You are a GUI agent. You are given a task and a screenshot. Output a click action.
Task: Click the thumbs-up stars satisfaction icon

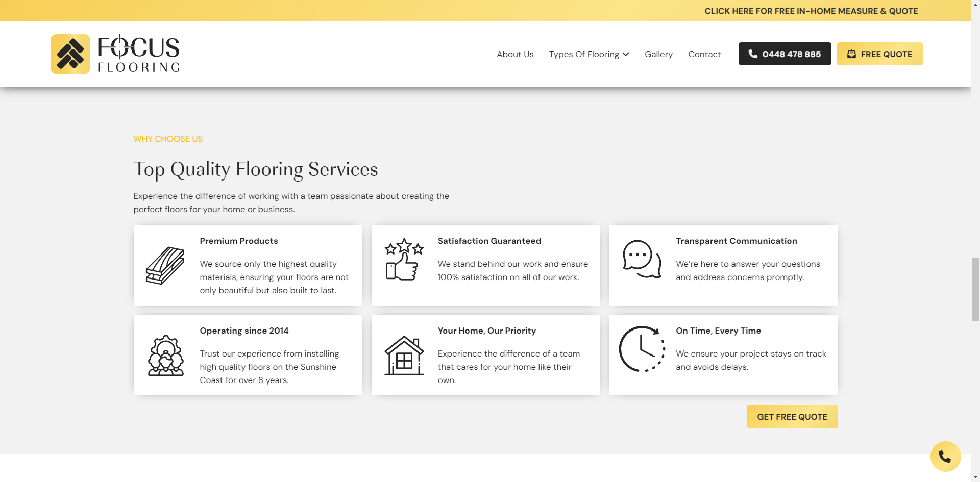(404, 259)
